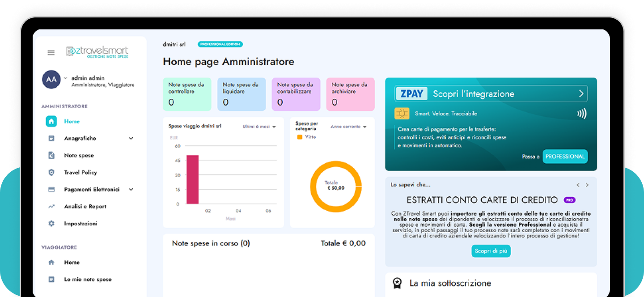
Task: Open Travel Policy menu item
Action: click(80, 173)
